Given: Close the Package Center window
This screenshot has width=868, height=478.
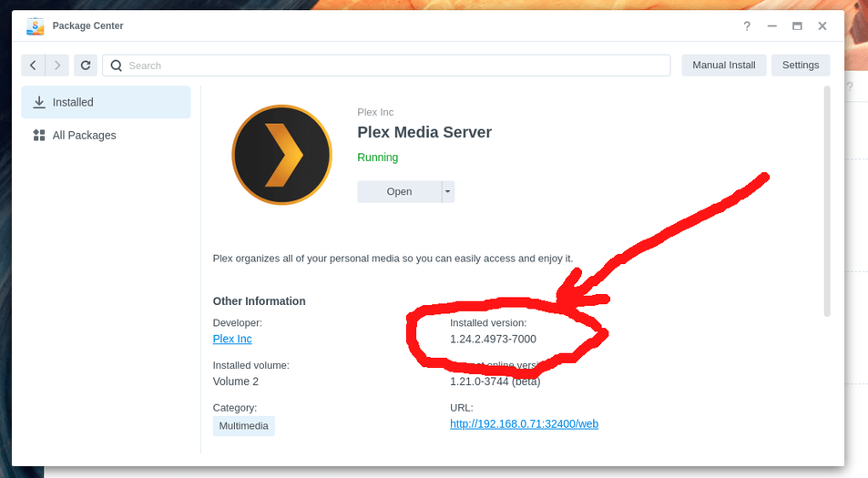Looking at the screenshot, I should (822, 26).
